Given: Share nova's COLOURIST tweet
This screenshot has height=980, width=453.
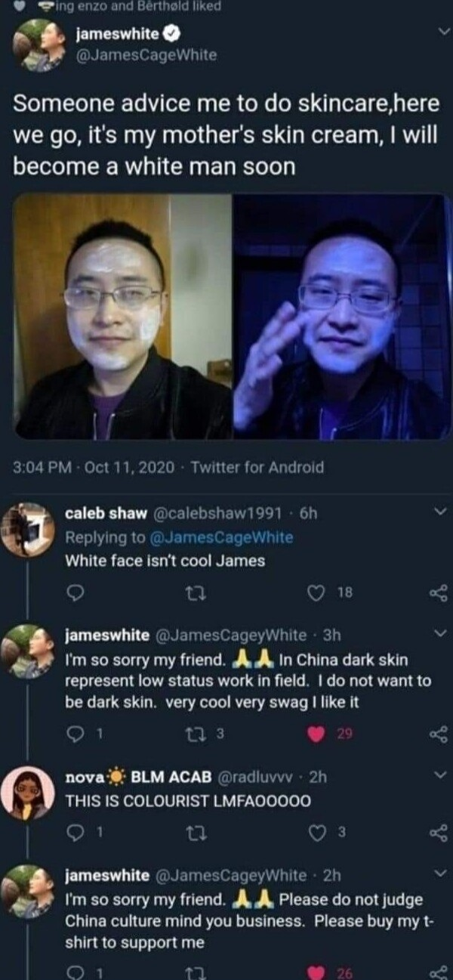Looking at the screenshot, I should (439, 833).
